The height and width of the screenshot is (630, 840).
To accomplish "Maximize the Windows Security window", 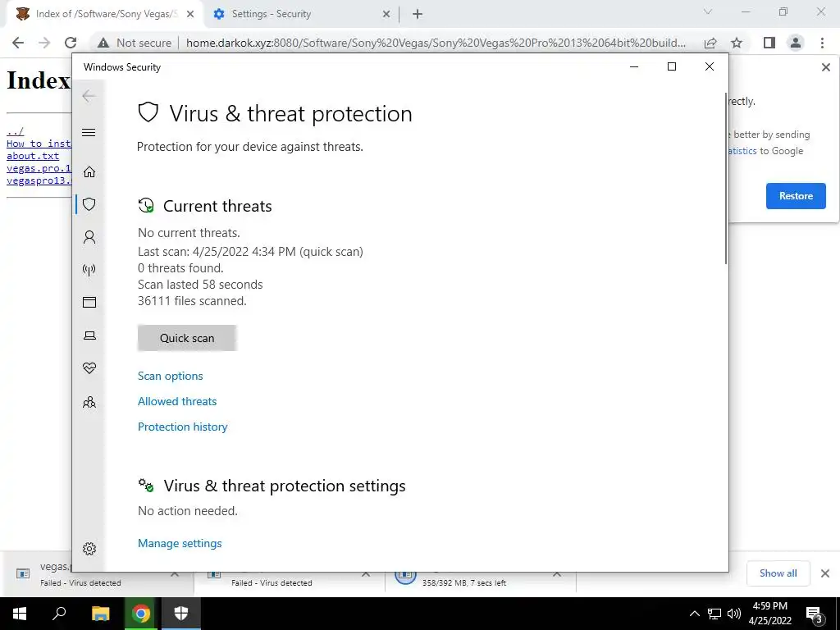I will click(672, 66).
